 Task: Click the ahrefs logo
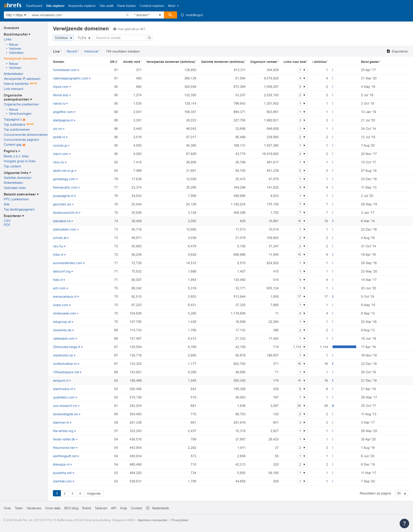point(12,5)
